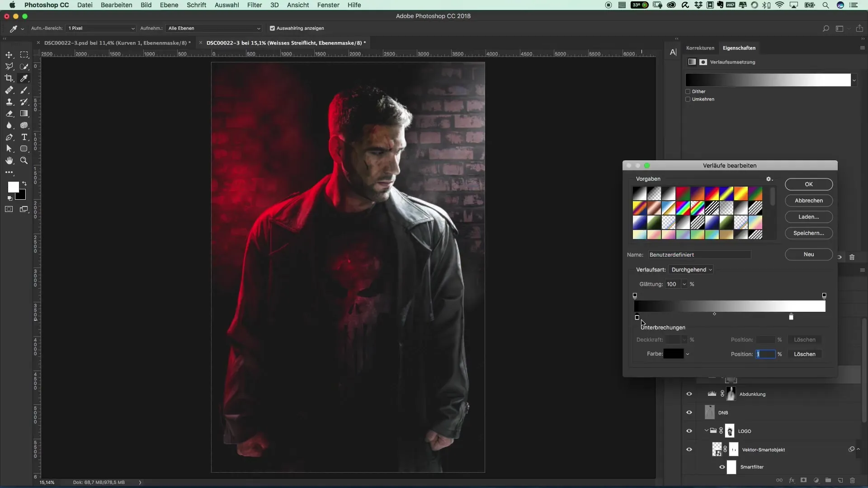Open the Aufnehm. Alle Ebenen dropdown
This screenshot has width=868, height=488.
pyautogui.click(x=213, y=28)
